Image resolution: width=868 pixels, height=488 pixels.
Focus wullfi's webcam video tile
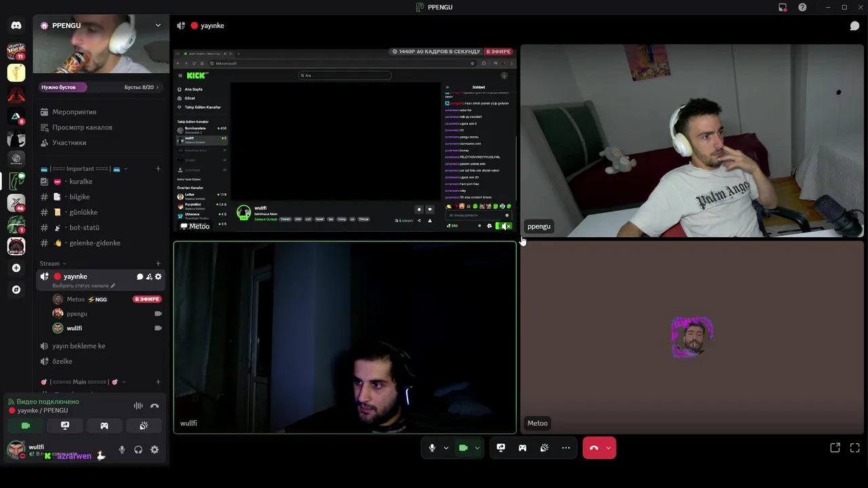[x=344, y=338]
